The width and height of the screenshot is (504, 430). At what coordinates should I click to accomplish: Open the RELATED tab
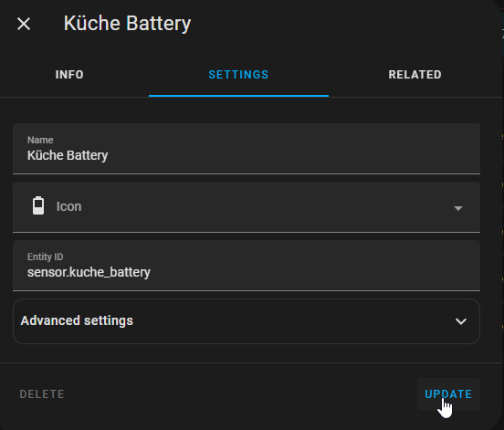click(x=415, y=75)
